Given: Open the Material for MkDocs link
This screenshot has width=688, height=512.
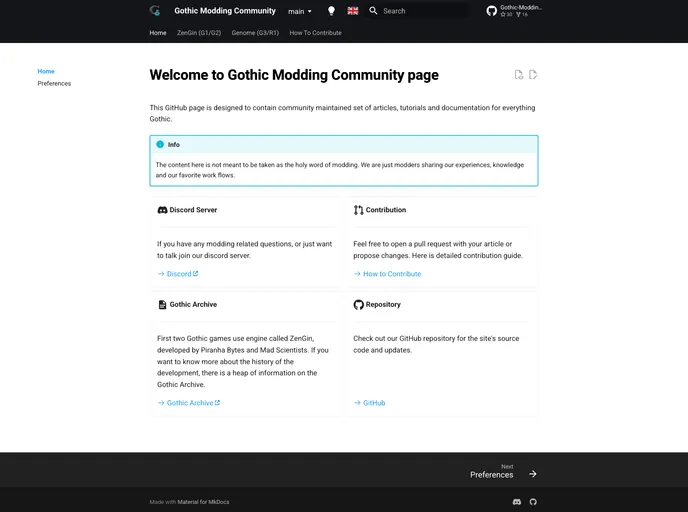Looking at the screenshot, I should tap(203, 502).
